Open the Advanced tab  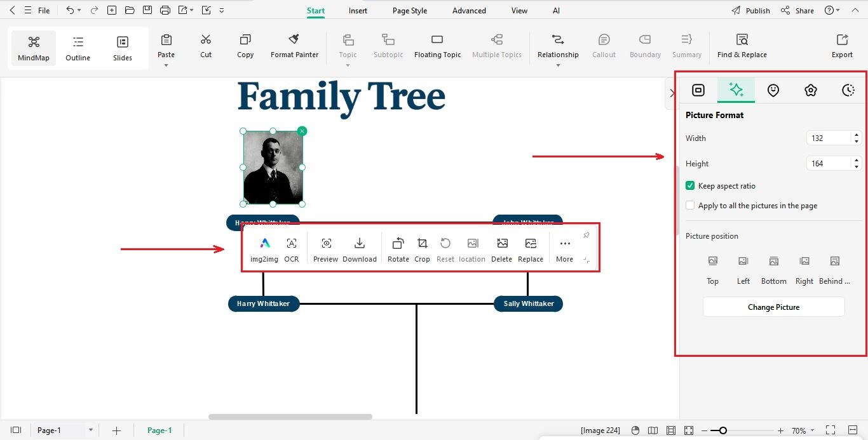[x=469, y=11]
